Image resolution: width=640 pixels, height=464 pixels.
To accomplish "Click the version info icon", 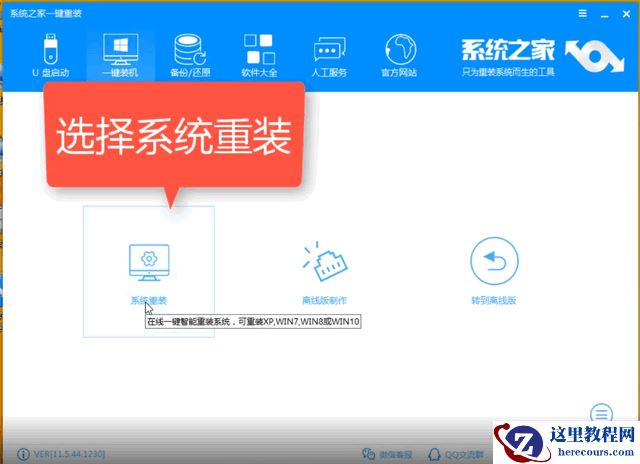I will [23, 454].
